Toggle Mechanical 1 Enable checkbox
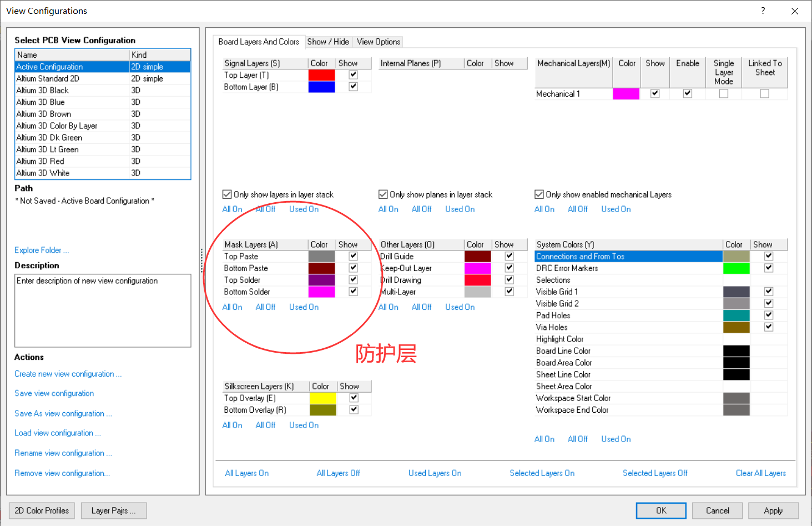Viewport: 812px width, 526px height. point(688,94)
